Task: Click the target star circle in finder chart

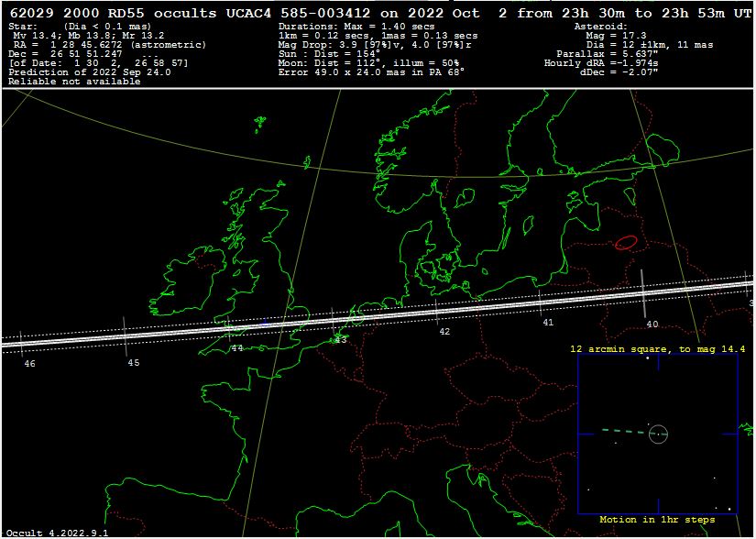Action: point(658,434)
